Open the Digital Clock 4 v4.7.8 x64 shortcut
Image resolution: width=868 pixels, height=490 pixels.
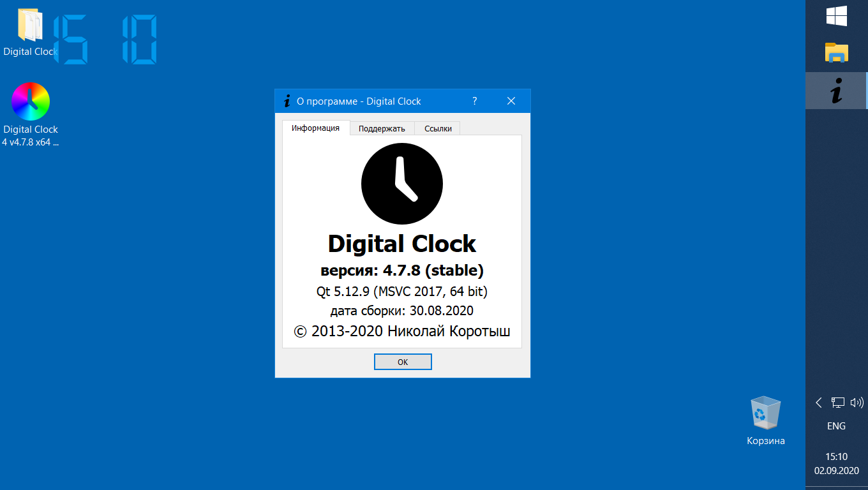tap(30, 102)
